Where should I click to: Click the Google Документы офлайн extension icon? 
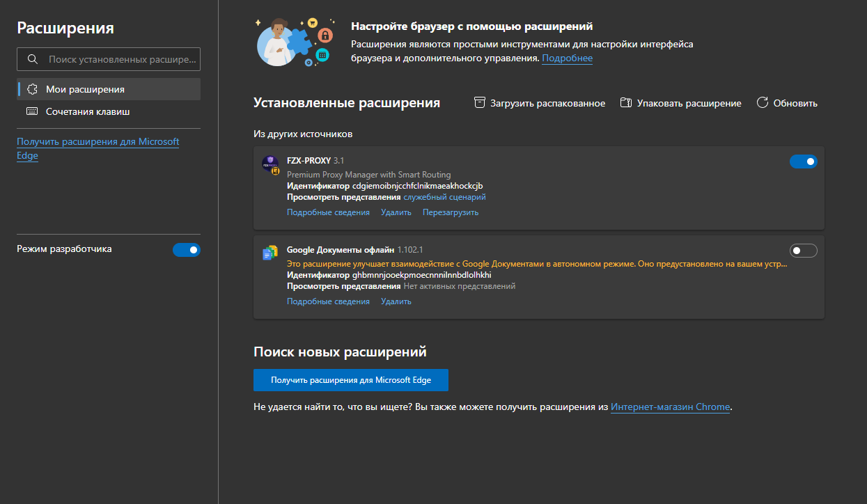(x=270, y=253)
